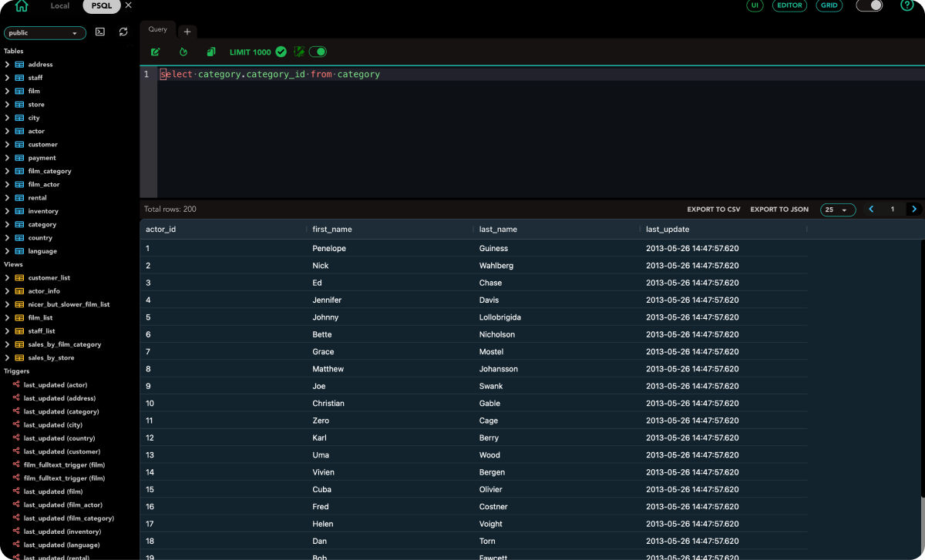Viewport: 925px width, 560px height.
Task: Close the PSQL connection tab
Action: tap(128, 5)
